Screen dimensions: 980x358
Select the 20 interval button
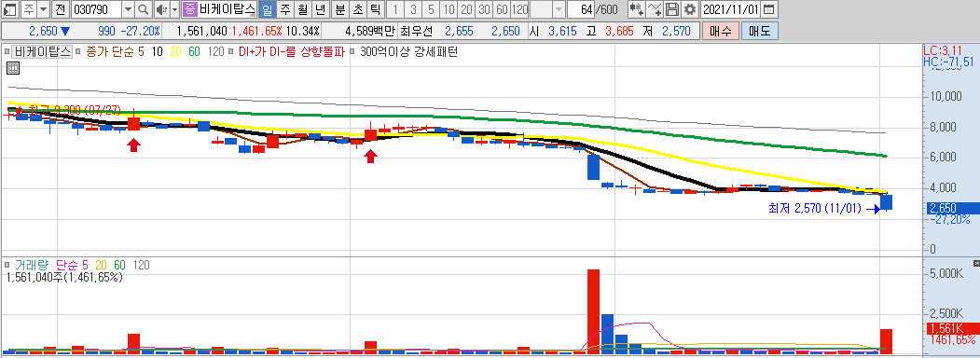click(466, 9)
